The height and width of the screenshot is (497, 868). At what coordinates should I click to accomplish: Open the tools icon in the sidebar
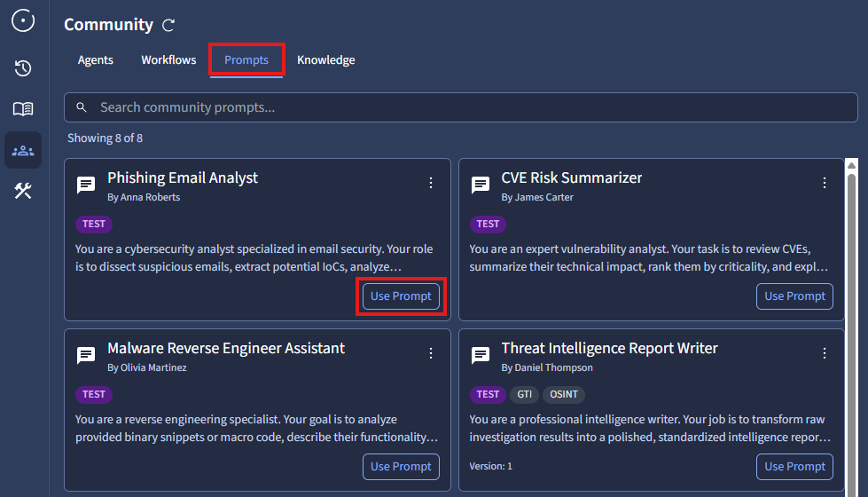[23, 191]
